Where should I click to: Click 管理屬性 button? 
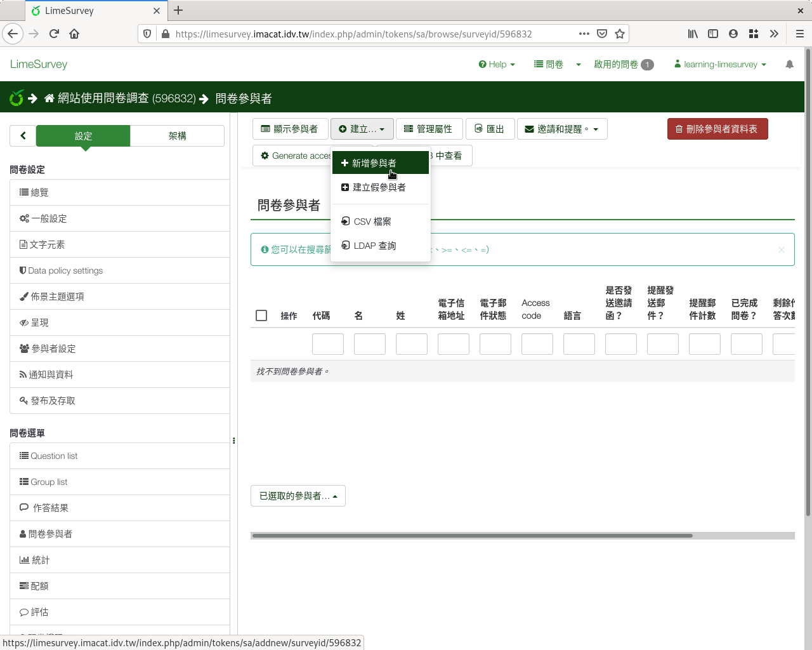pyautogui.click(x=429, y=129)
